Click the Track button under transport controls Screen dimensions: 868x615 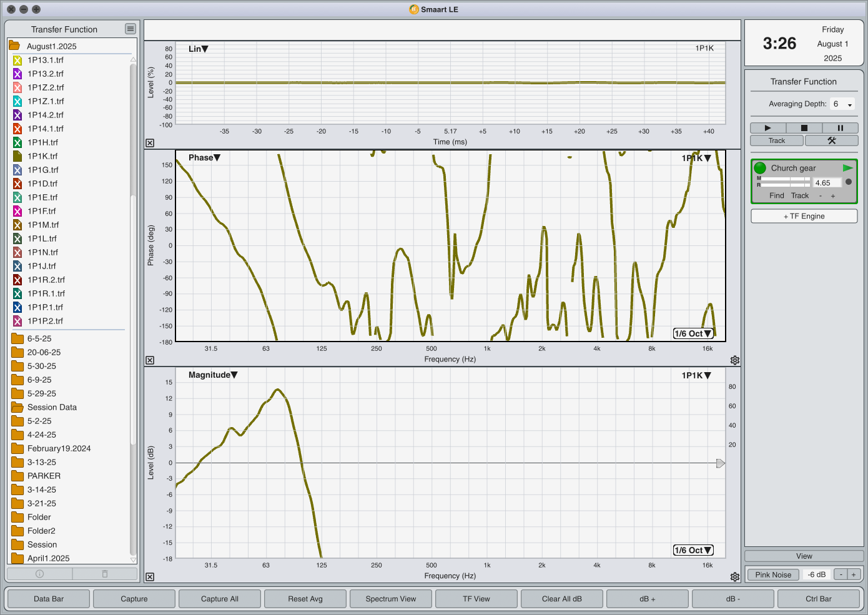pyautogui.click(x=777, y=140)
